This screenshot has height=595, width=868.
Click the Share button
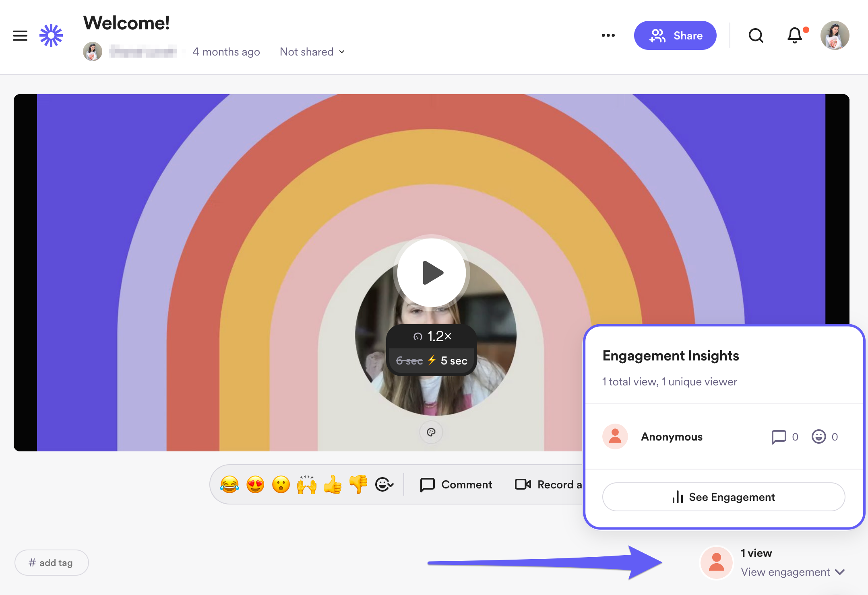[x=675, y=35]
